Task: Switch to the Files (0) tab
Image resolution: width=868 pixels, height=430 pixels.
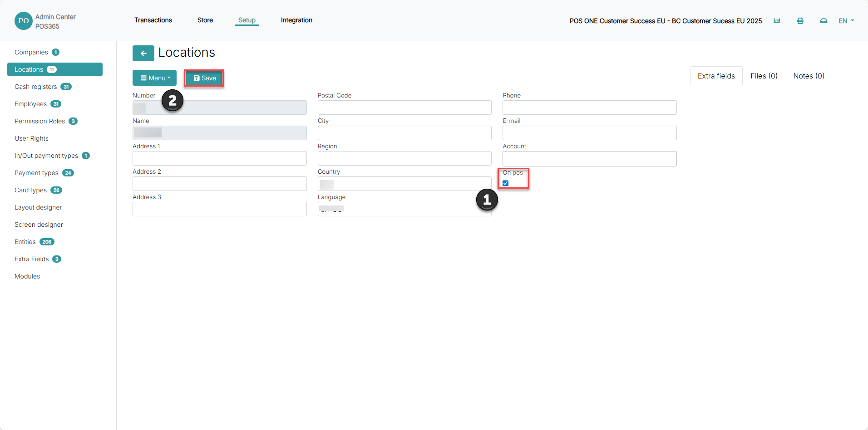Action: [x=764, y=76]
